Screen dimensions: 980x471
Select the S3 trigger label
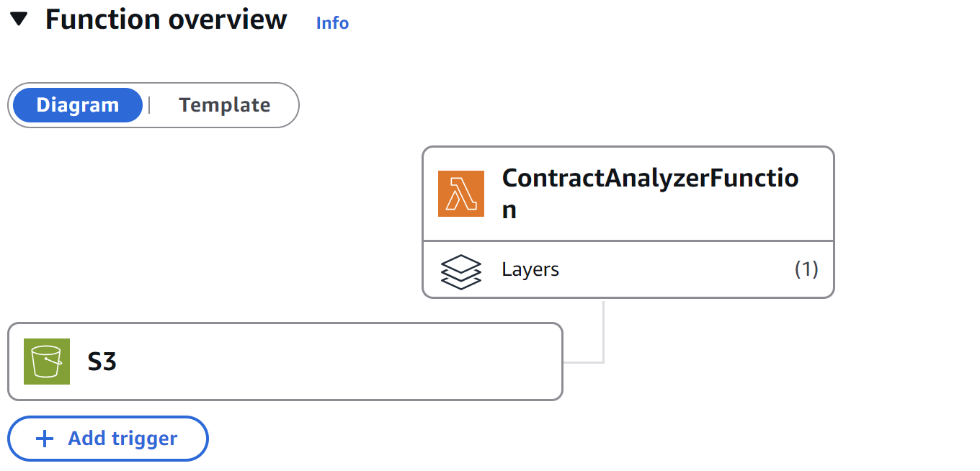pyautogui.click(x=102, y=362)
